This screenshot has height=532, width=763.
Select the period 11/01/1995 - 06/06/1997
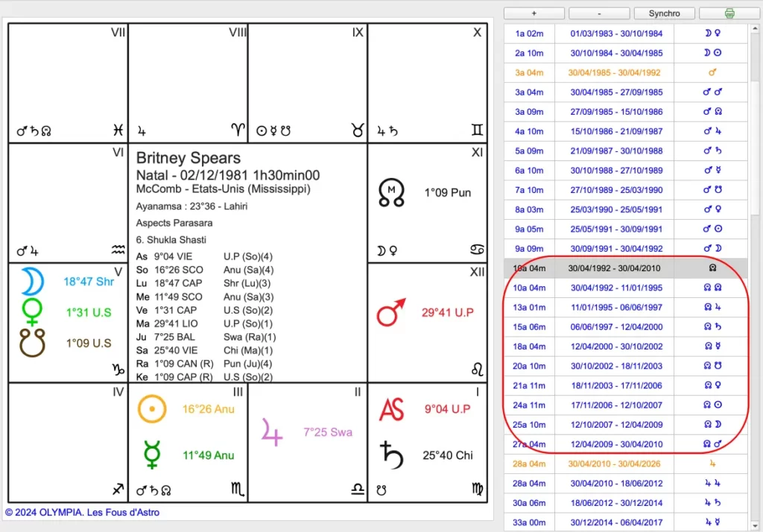click(x=626, y=307)
